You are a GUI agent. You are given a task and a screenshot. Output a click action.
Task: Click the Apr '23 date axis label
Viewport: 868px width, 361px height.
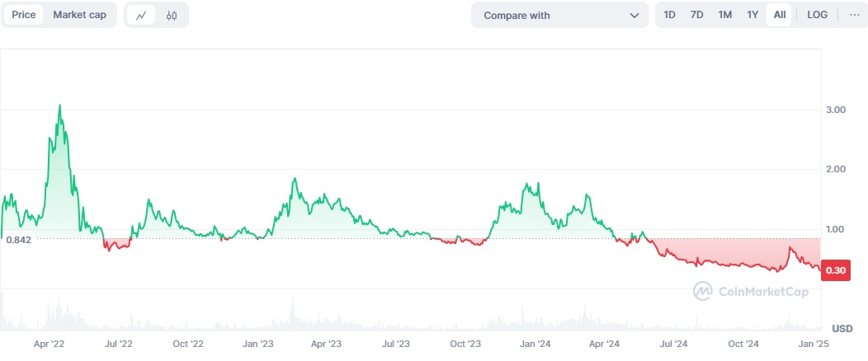326,344
